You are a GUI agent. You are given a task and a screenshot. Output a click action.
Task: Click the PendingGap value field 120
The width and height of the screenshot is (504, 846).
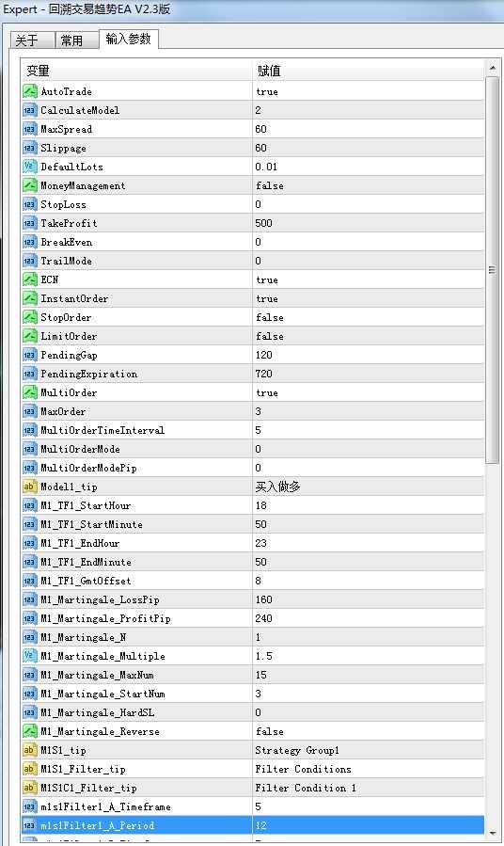click(x=369, y=355)
